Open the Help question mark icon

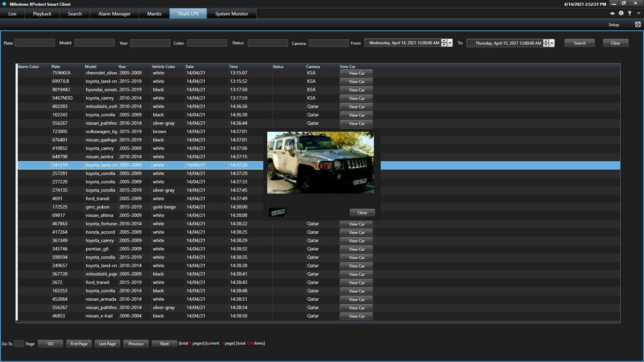coord(621,13)
